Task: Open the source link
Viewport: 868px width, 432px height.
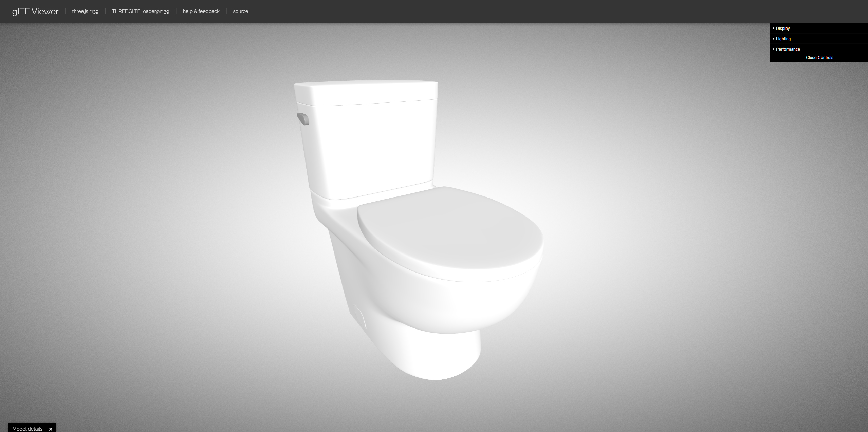Action: (x=240, y=11)
